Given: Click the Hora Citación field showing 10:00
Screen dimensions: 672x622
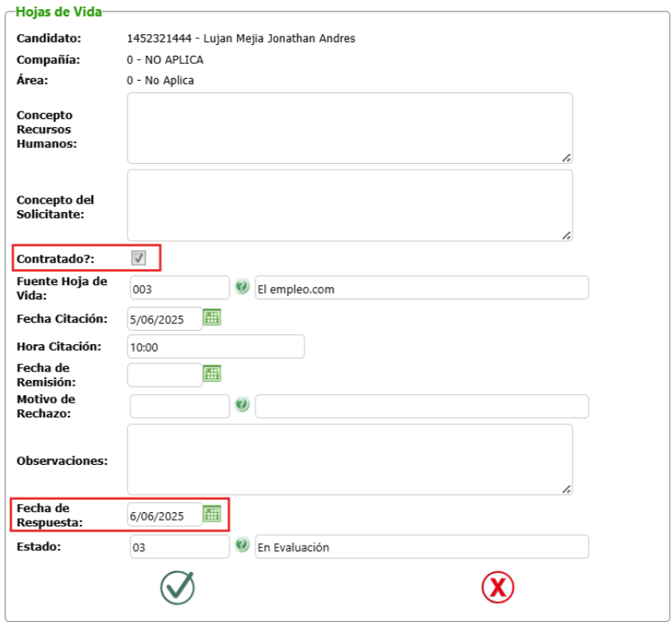Looking at the screenshot, I should [215, 347].
